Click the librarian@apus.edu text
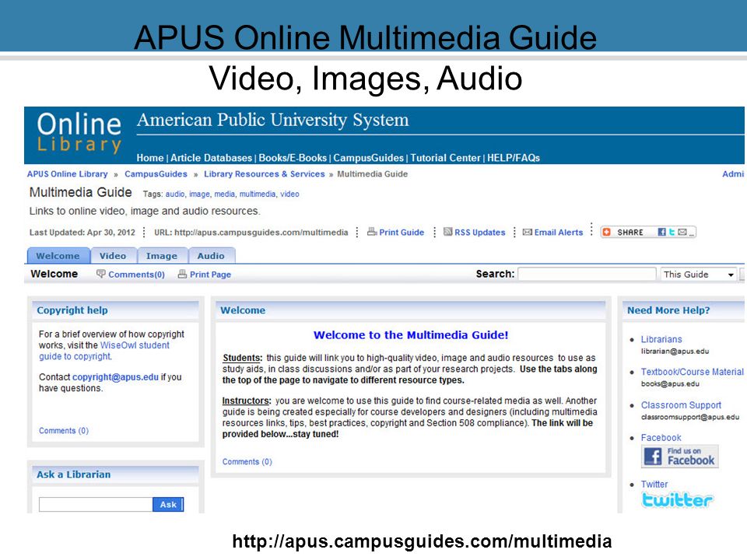This screenshot has width=747, height=560. pos(675,352)
